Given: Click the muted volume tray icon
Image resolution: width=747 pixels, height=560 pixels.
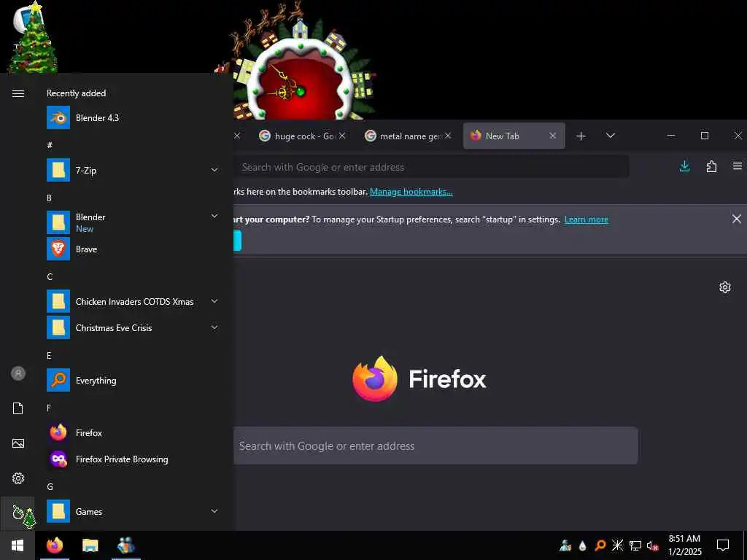Looking at the screenshot, I should (652, 545).
